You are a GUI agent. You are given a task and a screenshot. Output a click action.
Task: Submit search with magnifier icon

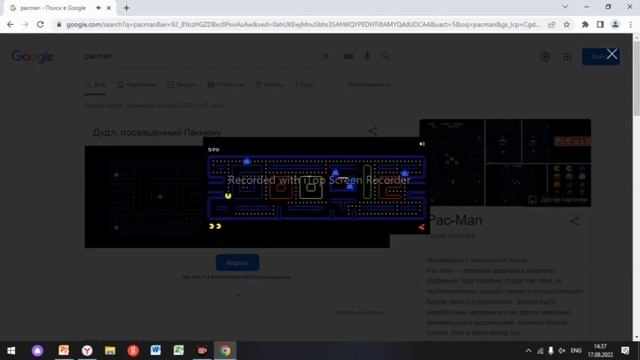385,56
